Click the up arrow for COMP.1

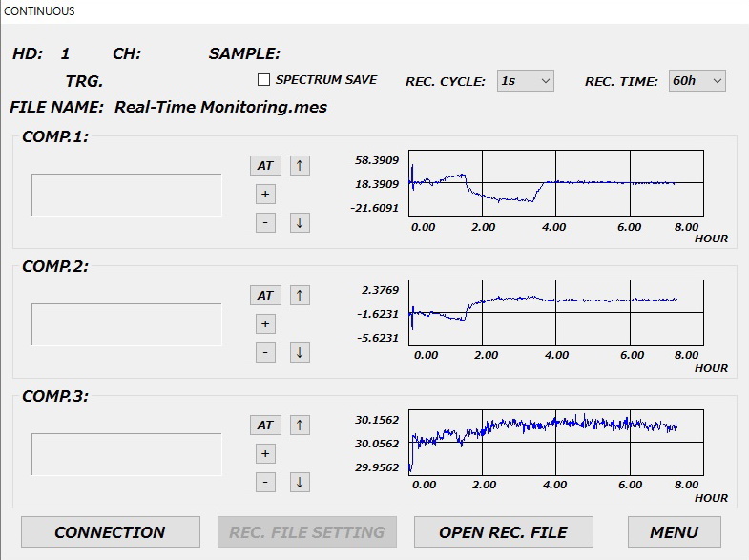[x=300, y=165]
